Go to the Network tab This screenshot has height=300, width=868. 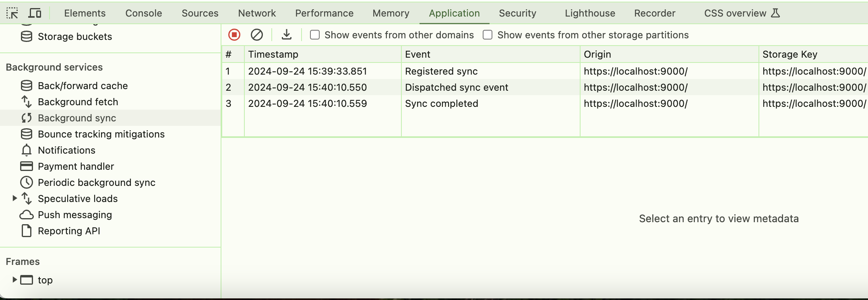(257, 13)
